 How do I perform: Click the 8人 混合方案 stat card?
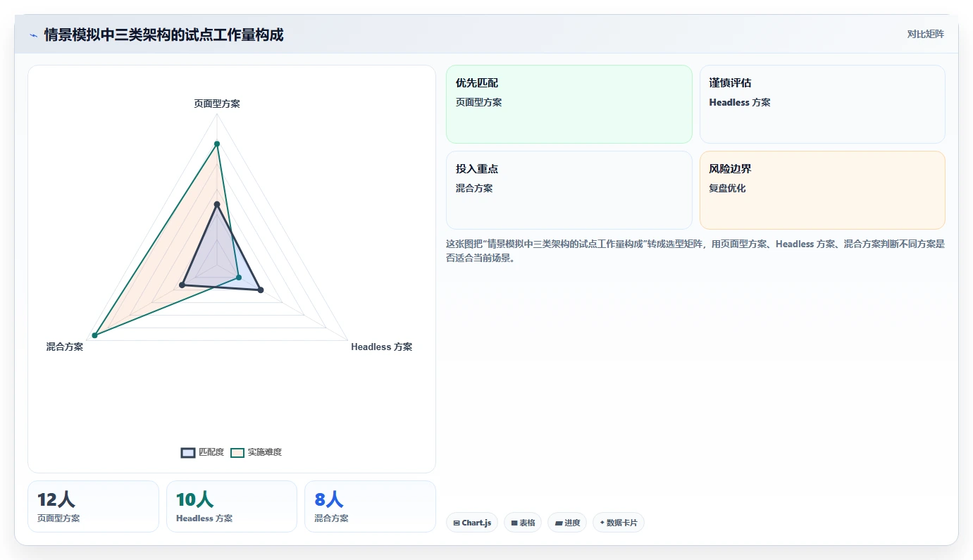[370, 506]
